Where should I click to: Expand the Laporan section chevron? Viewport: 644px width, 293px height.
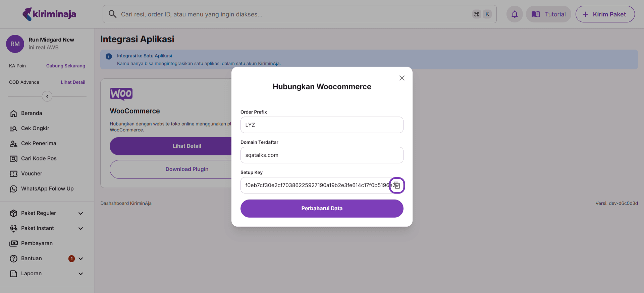[x=80, y=274]
